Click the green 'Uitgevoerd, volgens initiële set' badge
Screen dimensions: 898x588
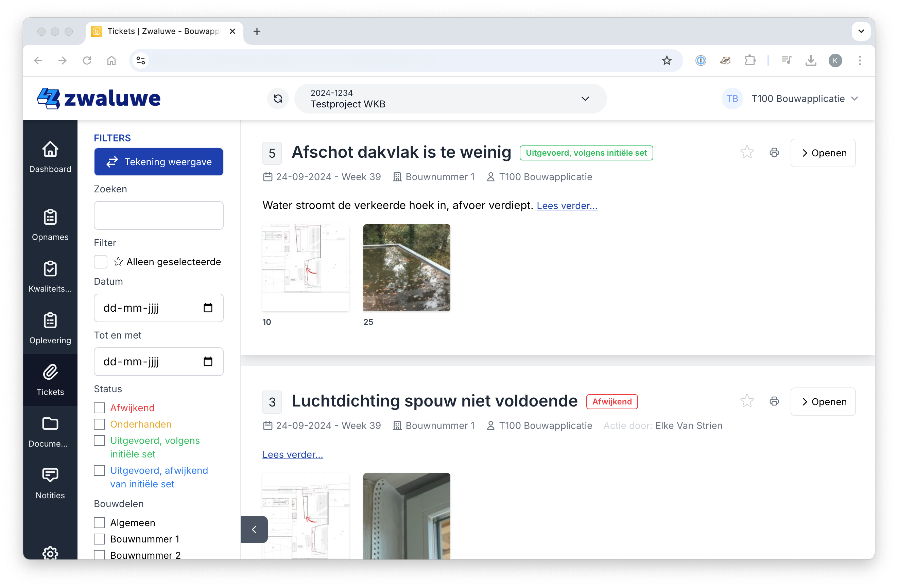tap(586, 153)
